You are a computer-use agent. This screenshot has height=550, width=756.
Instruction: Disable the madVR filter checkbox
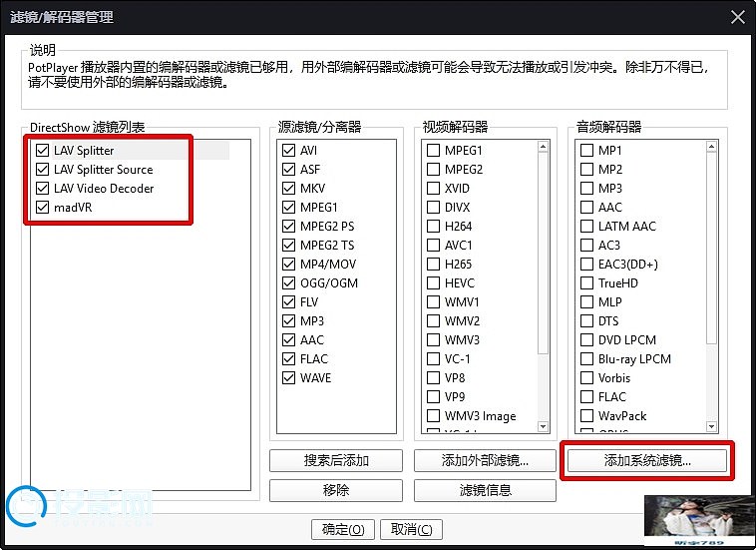point(42,208)
